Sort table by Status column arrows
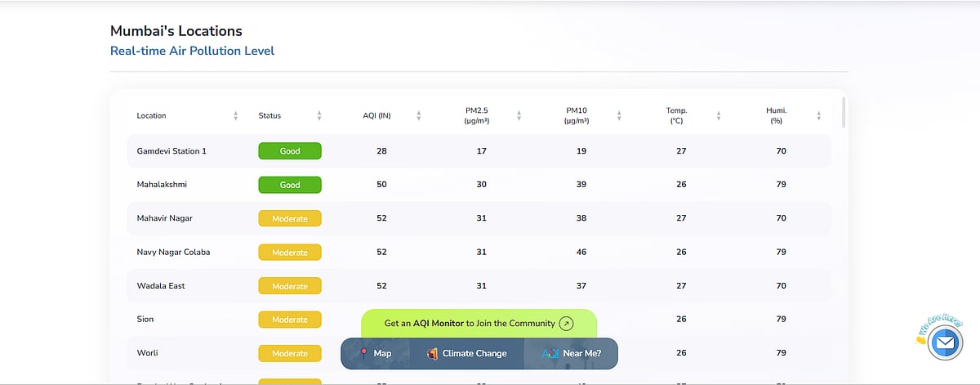 click(x=319, y=116)
